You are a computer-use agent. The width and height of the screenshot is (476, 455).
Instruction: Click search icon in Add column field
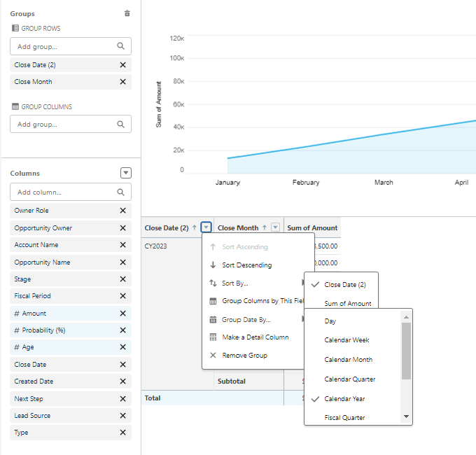pos(121,192)
